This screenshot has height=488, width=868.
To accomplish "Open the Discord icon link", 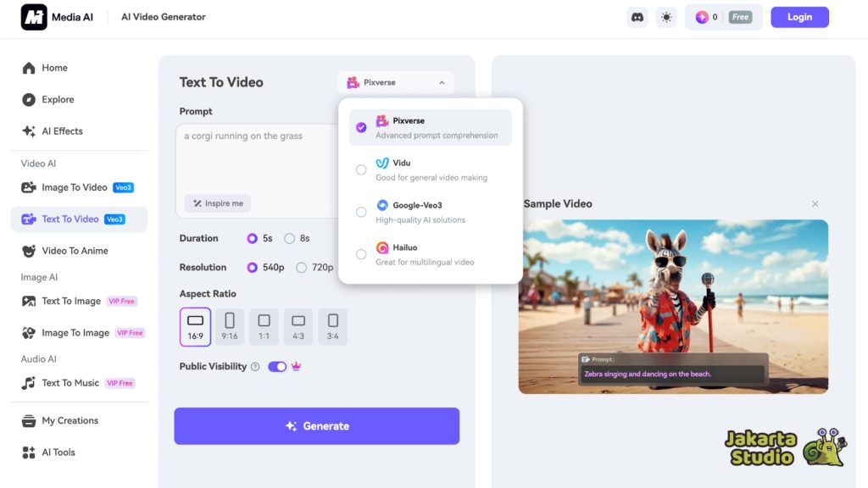I will (x=637, y=17).
